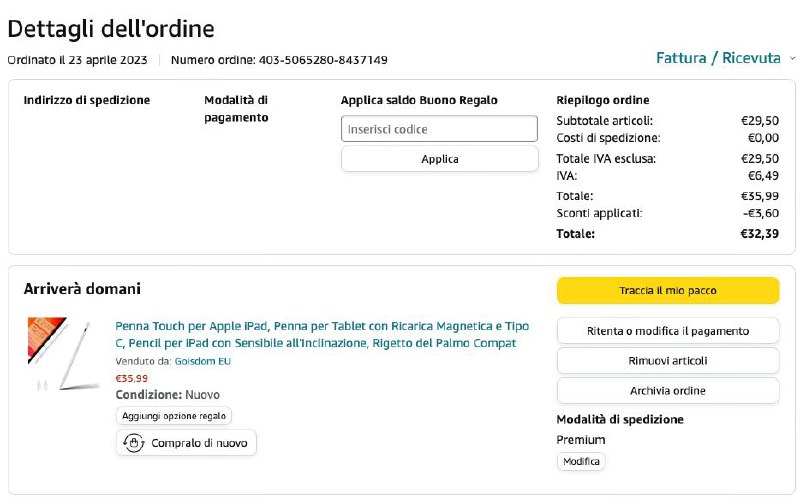Visit the Goisdom EU seller link
This screenshot has height=504, width=800.
pos(201,361)
